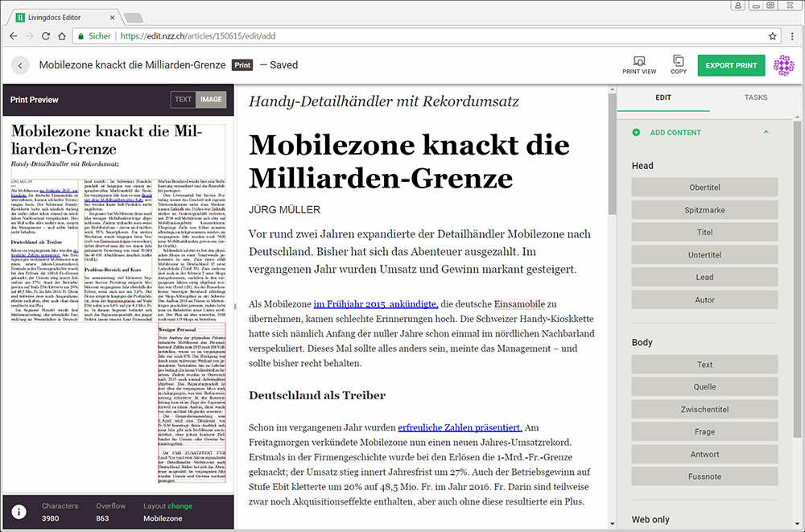Open the 'im Frühjahr 2015 ankündigte' link
The height and width of the screenshot is (532, 805).
click(x=376, y=304)
